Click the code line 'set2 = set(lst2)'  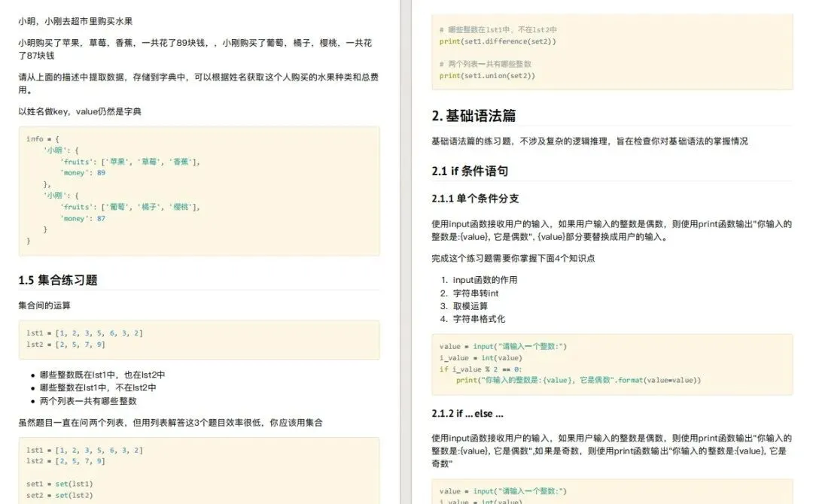pos(59,495)
